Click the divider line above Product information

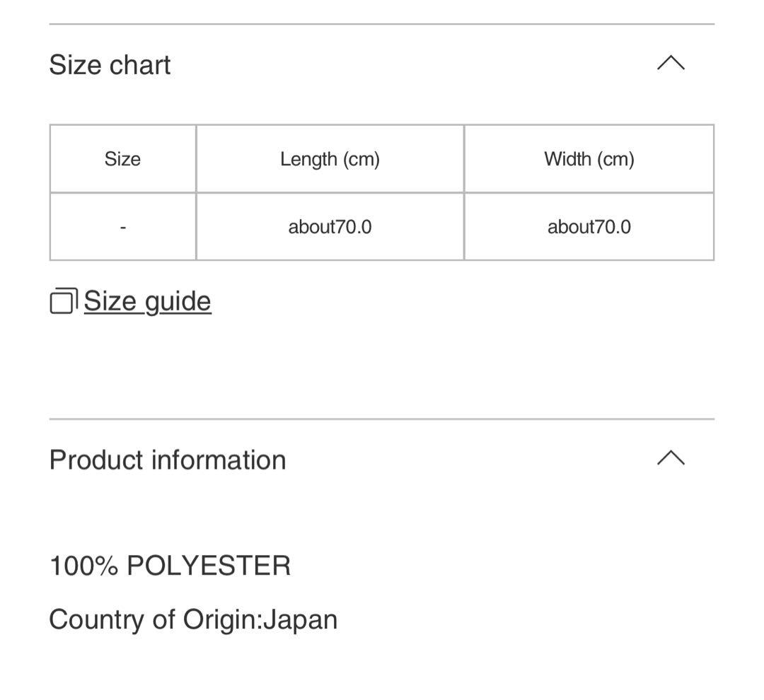(x=382, y=419)
